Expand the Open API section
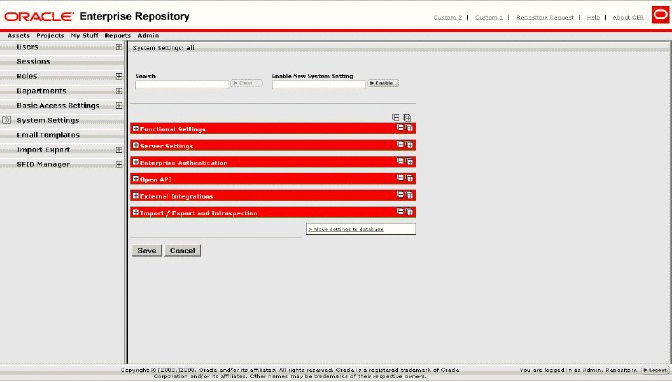The image size is (672, 382). coord(136,178)
